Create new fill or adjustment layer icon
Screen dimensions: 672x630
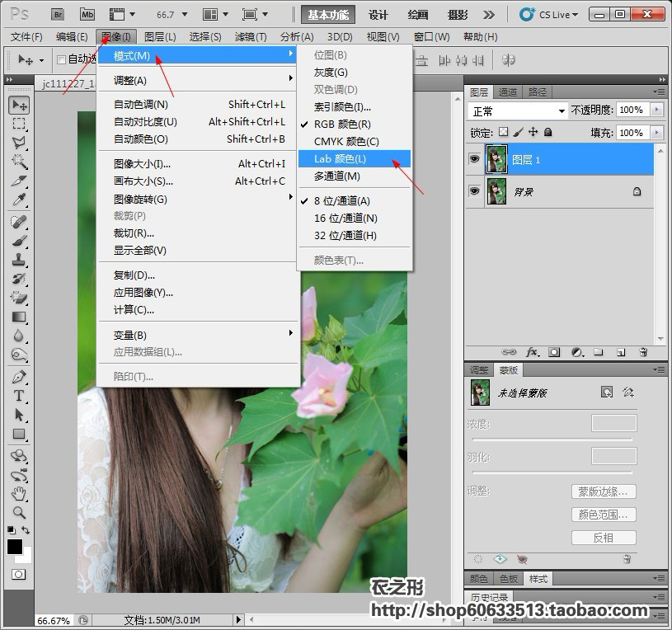pos(577,352)
